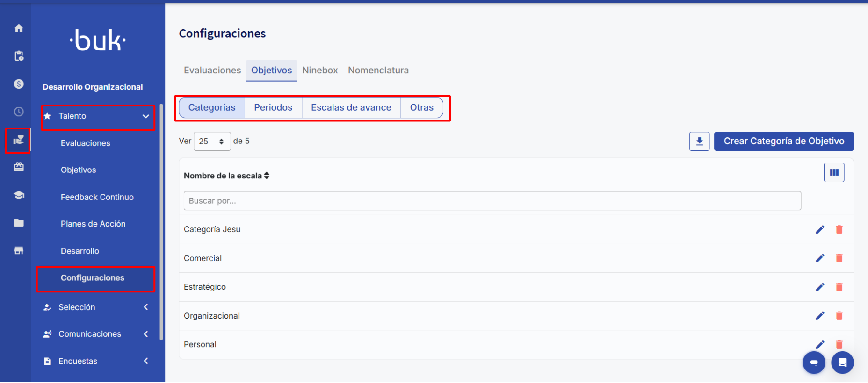This screenshot has height=383, width=868.
Task: Edit the Categoría Jesu row
Action: [820, 230]
